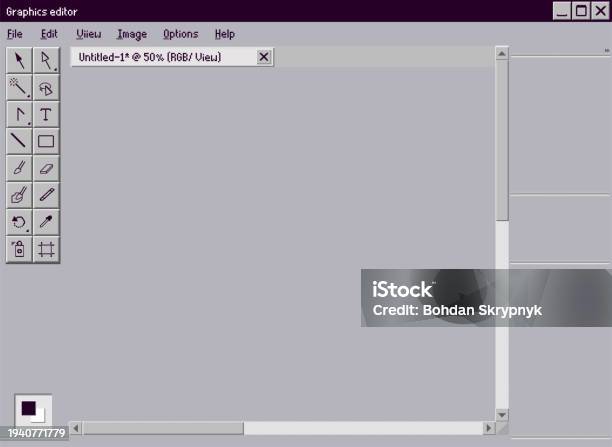612x447 pixels.
Task: Click the vertical scrollbar down arrow
Action: click(502, 415)
